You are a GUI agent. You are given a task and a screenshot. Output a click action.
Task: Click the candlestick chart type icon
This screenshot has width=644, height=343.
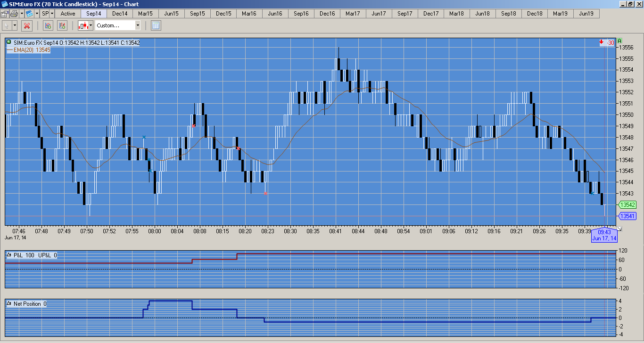[83, 25]
